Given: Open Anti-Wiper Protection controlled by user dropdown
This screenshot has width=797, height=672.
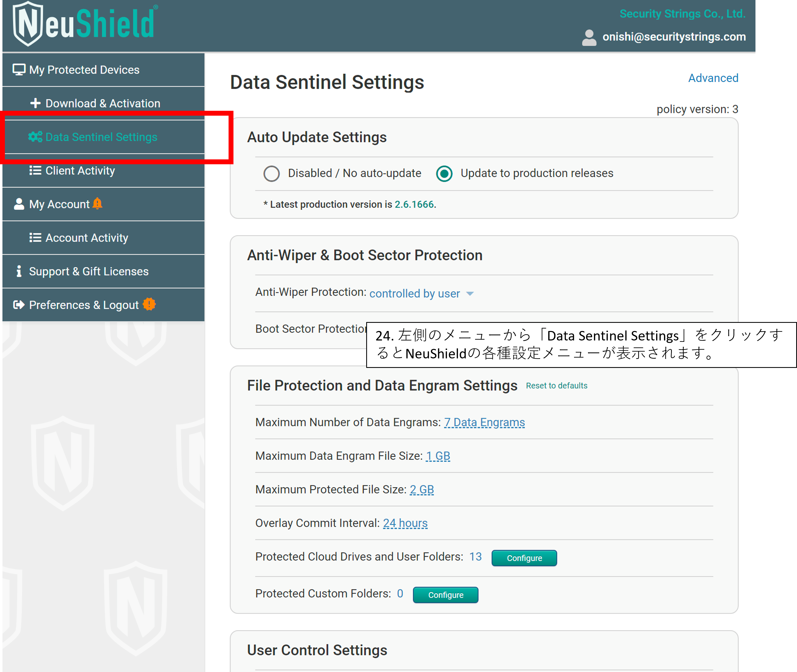Looking at the screenshot, I should pyautogui.click(x=422, y=293).
